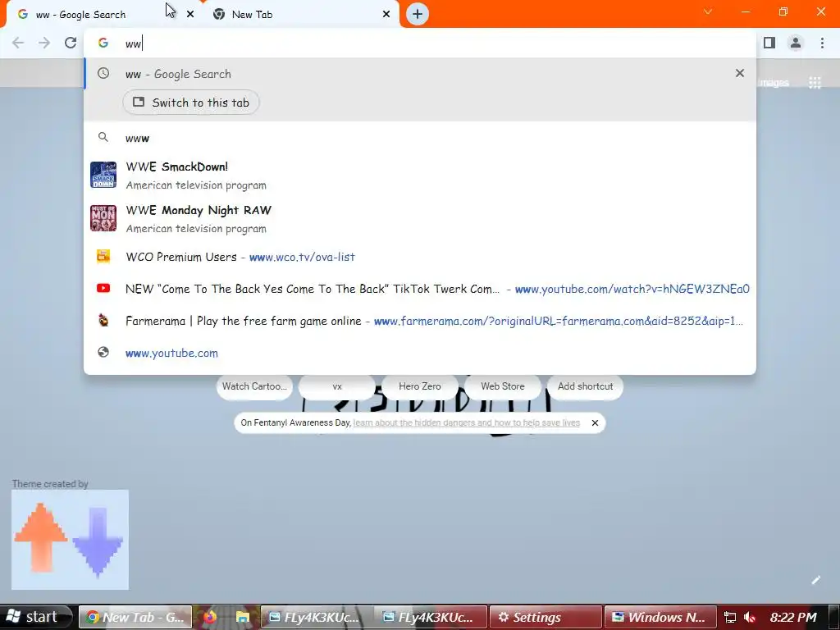Open Chrome side panel icon

(x=769, y=43)
